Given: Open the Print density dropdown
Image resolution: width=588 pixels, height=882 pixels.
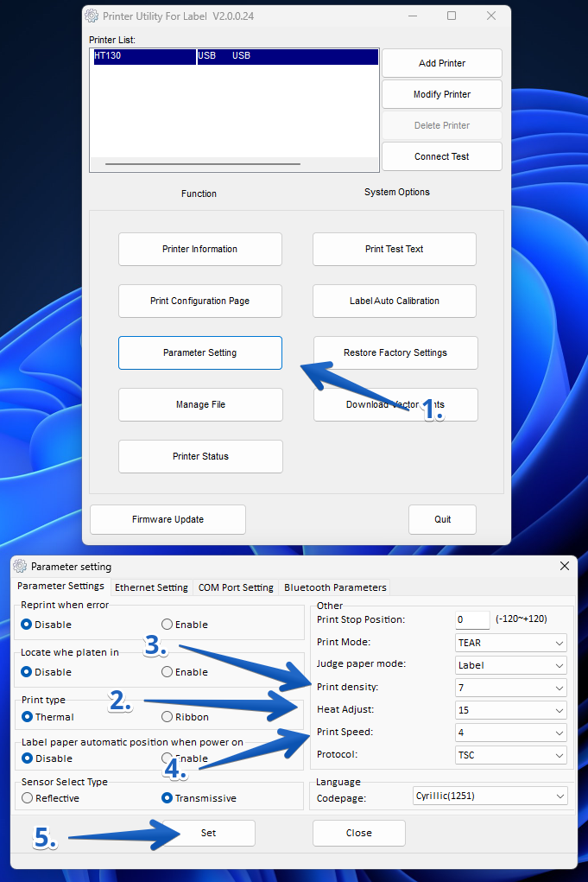Looking at the screenshot, I should [x=510, y=688].
